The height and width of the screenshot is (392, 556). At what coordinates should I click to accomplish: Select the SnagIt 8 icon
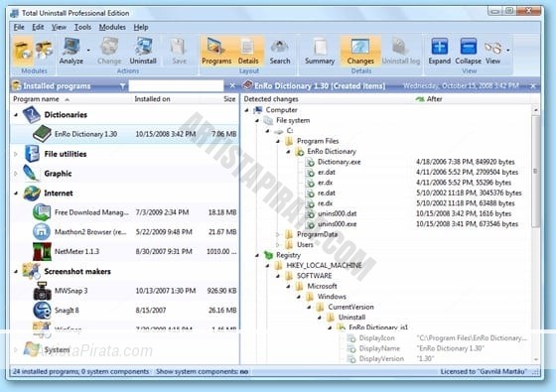(42, 310)
